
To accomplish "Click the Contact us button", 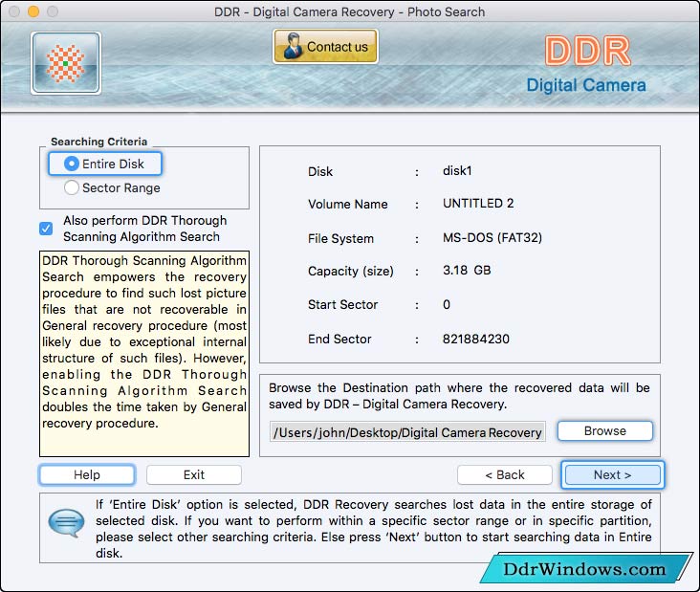I will tap(325, 47).
